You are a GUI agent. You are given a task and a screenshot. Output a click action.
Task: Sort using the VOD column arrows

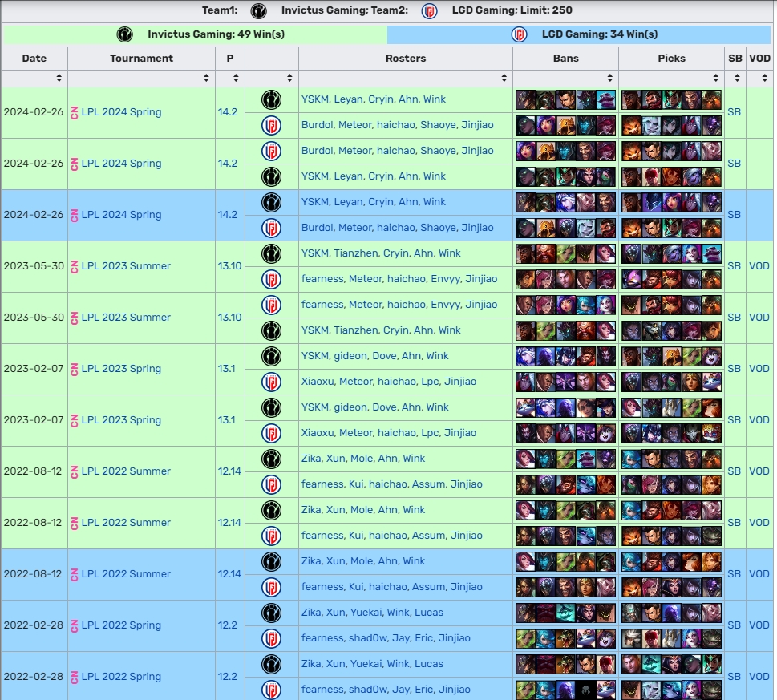point(765,78)
